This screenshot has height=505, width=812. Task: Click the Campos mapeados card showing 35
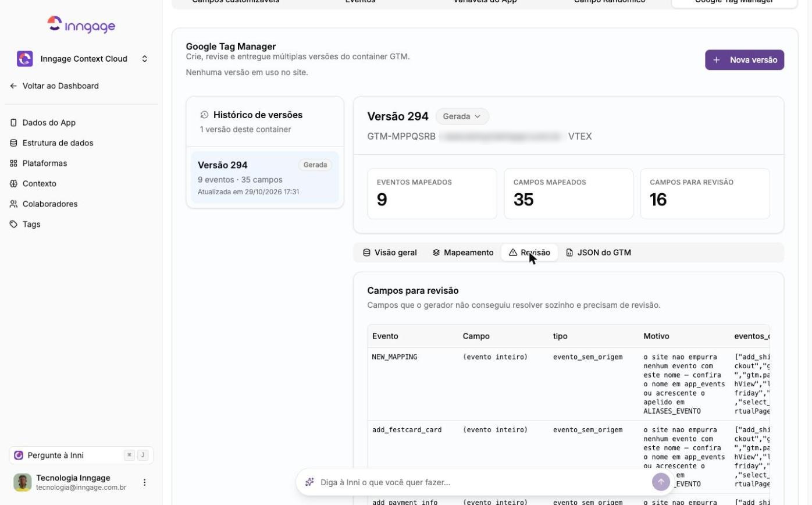(x=569, y=194)
